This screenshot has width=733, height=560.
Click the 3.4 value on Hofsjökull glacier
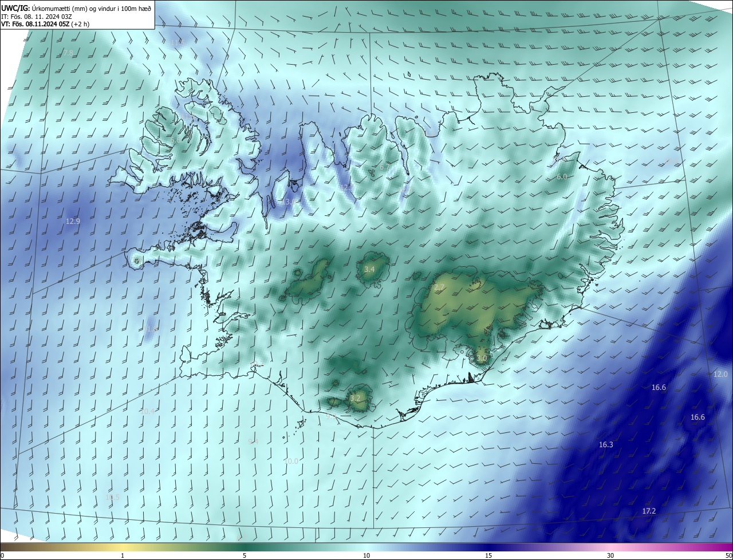[x=369, y=269]
